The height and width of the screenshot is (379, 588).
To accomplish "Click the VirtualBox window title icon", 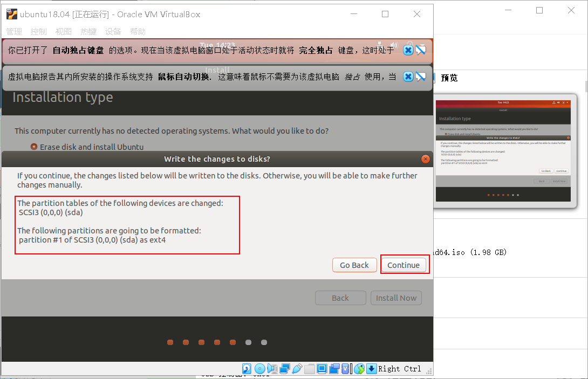I will click(x=12, y=14).
